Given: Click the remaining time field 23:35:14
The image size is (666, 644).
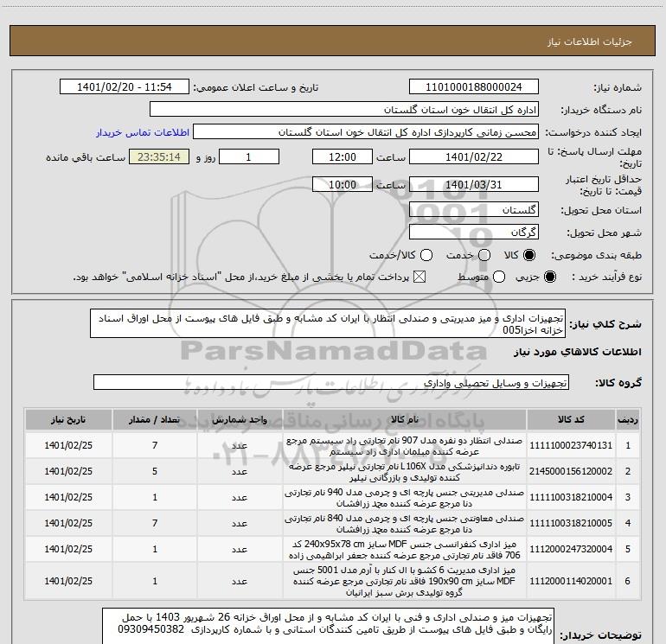Looking at the screenshot, I should click(x=159, y=156).
